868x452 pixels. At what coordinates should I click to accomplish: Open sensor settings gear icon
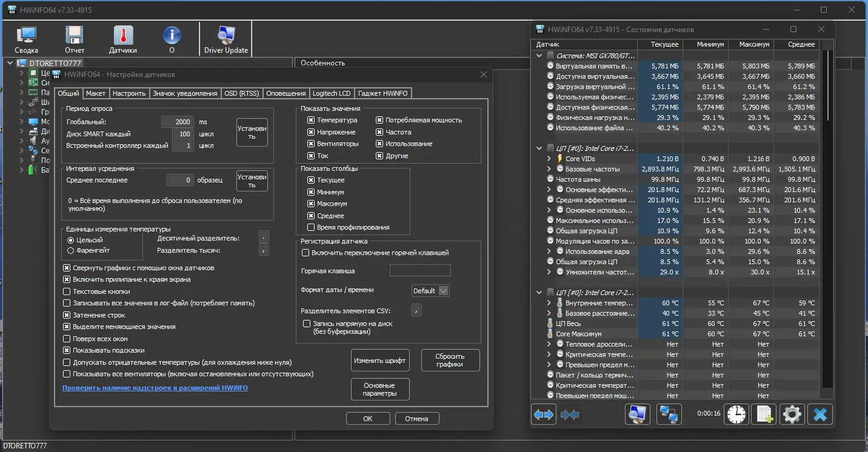(x=792, y=414)
